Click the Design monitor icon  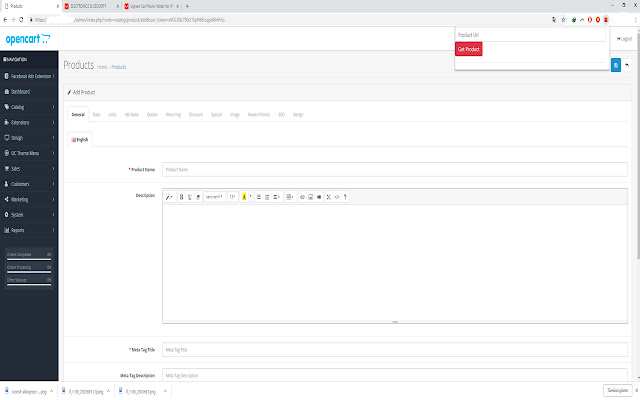[x=7, y=138]
